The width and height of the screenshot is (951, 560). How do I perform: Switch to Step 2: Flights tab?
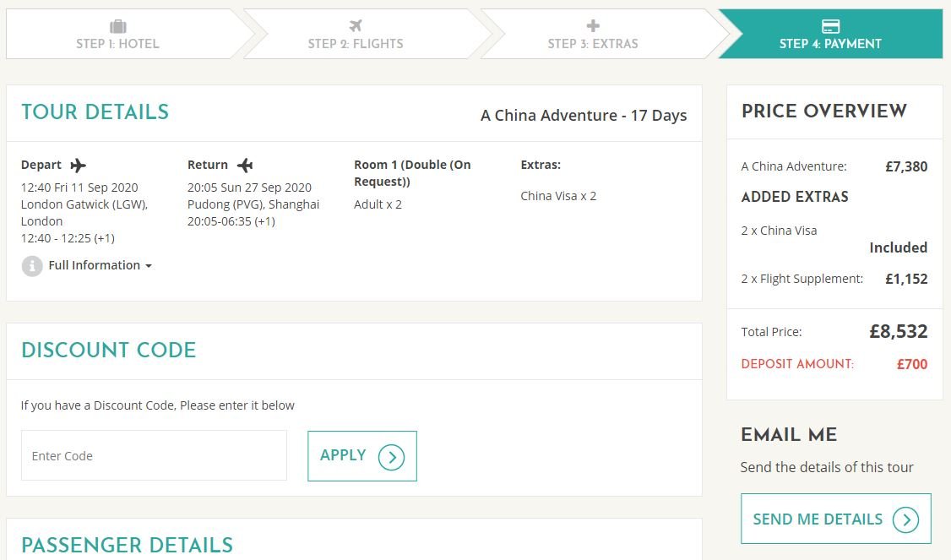pos(356,34)
